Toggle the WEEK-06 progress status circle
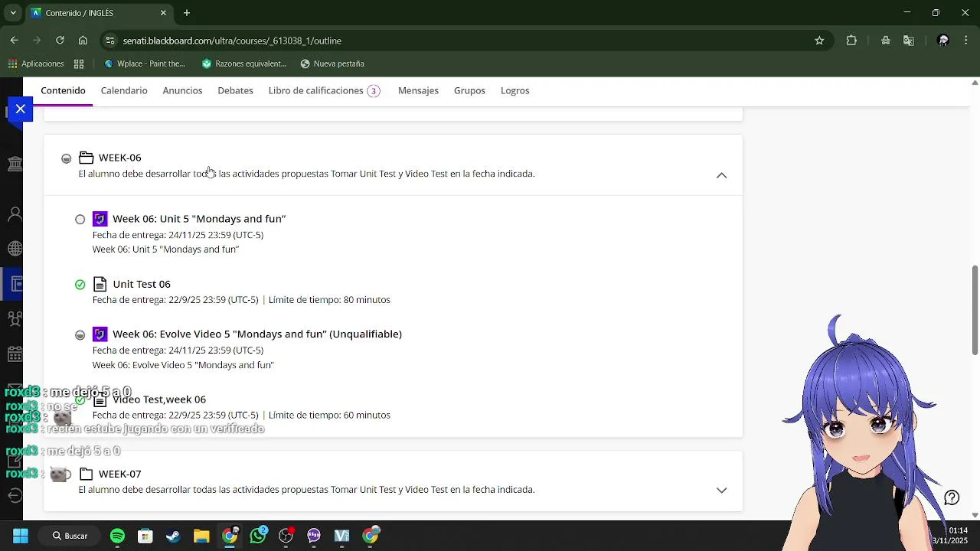Viewport: 980px width, 551px height. (67, 158)
